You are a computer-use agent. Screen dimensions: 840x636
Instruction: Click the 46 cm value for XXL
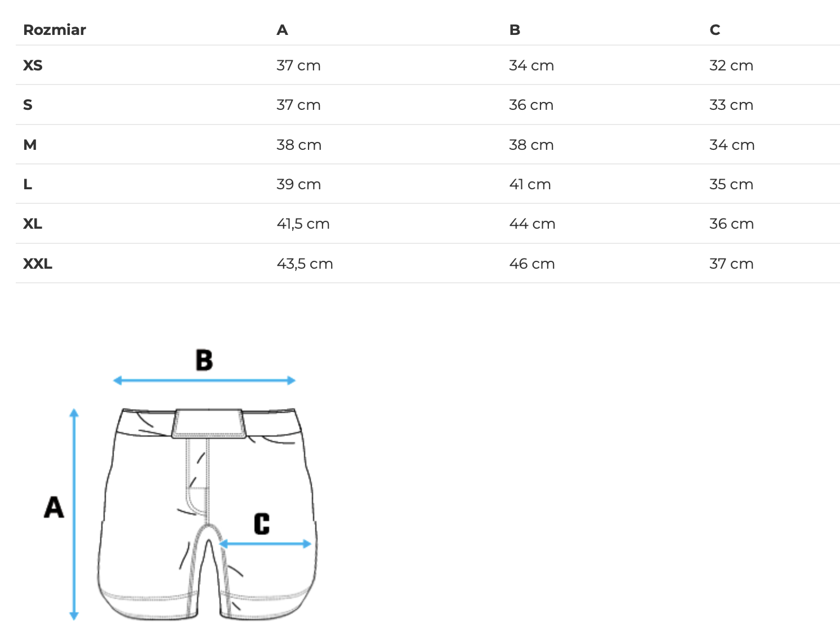point(531,264)
